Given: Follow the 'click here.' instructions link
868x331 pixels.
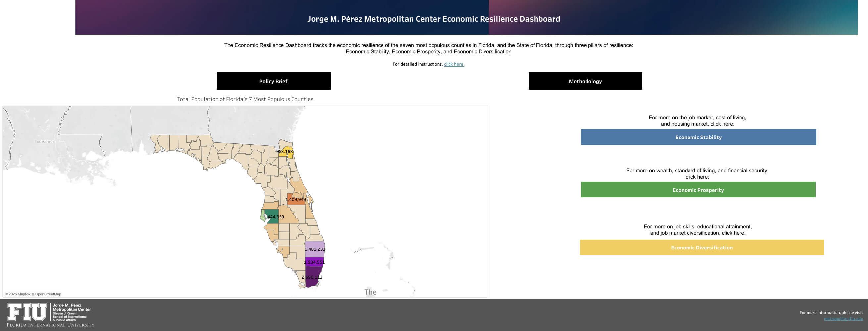Looking at the screenshot, I should pos(454,64).
